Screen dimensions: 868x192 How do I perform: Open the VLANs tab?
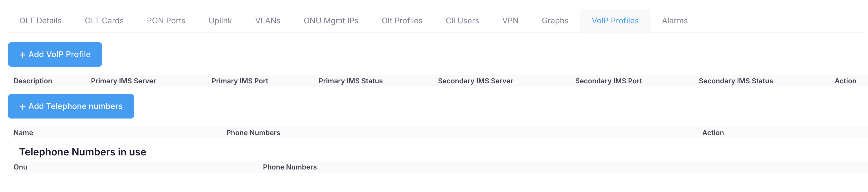coord(268,21)
